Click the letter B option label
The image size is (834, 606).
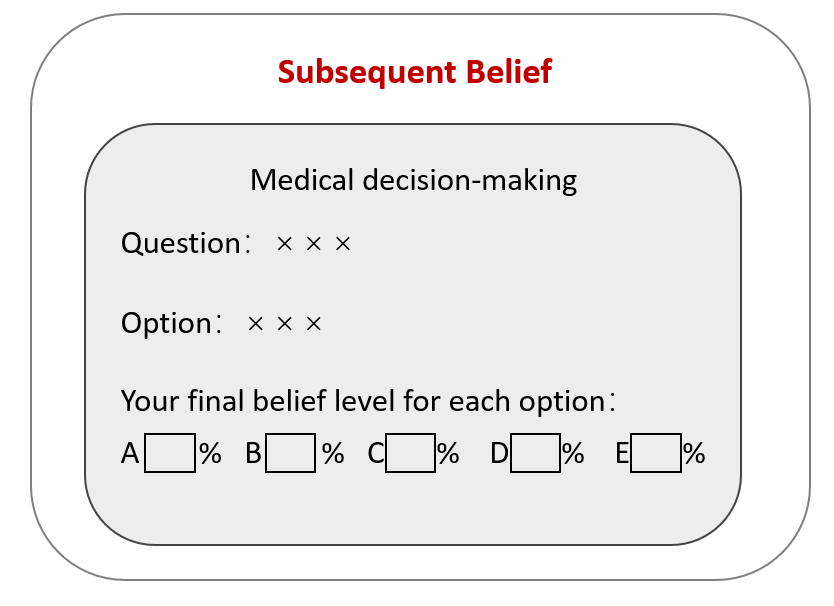tap(254, 454)
